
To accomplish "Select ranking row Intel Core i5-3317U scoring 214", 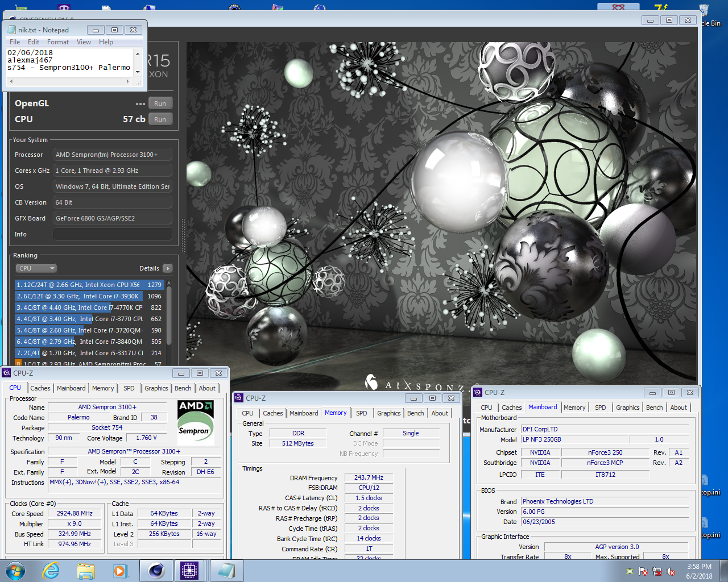I will tap(89, 353).
